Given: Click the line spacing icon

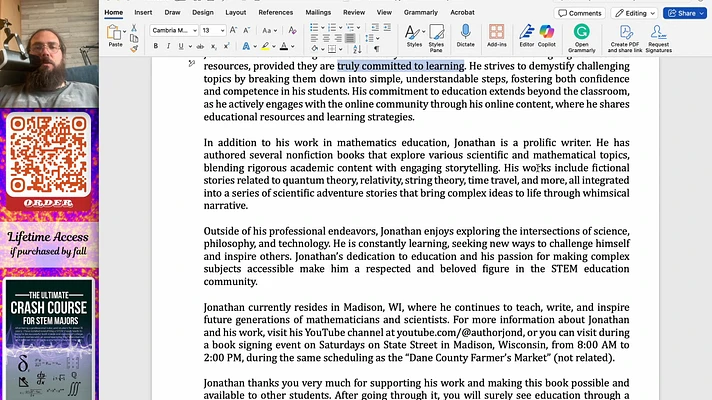Looking at the screenshot, I should [x=370, y=38].
